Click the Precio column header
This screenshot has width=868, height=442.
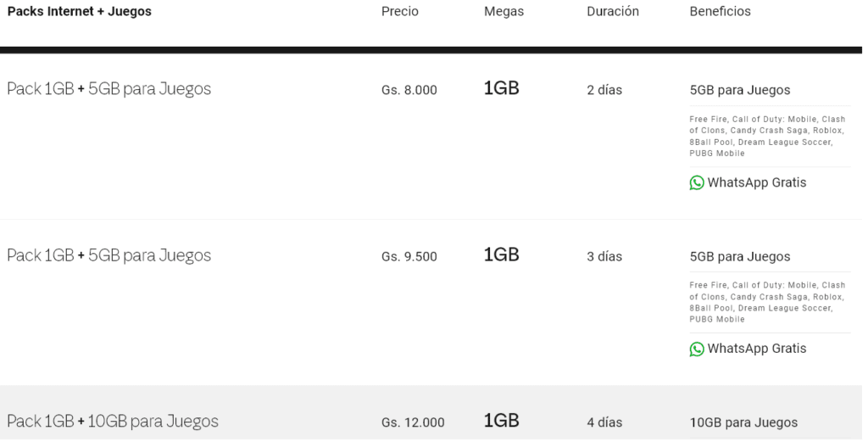click(400, 12)
